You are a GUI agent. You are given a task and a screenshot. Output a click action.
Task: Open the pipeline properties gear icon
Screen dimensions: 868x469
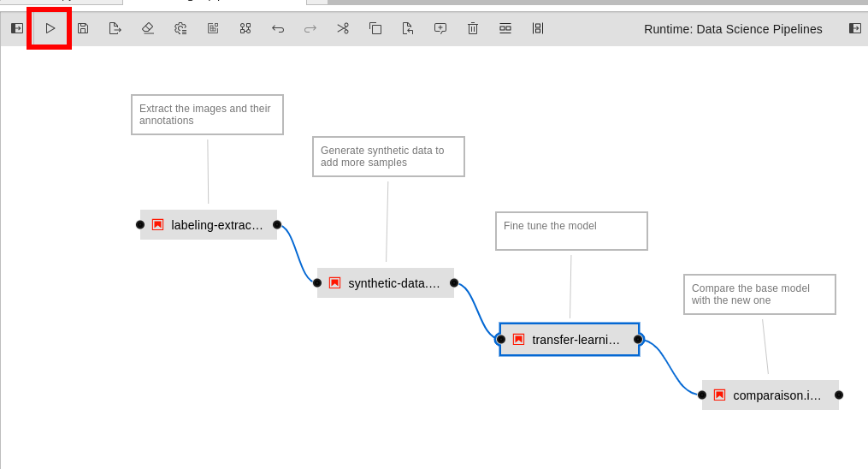(180, 28)
